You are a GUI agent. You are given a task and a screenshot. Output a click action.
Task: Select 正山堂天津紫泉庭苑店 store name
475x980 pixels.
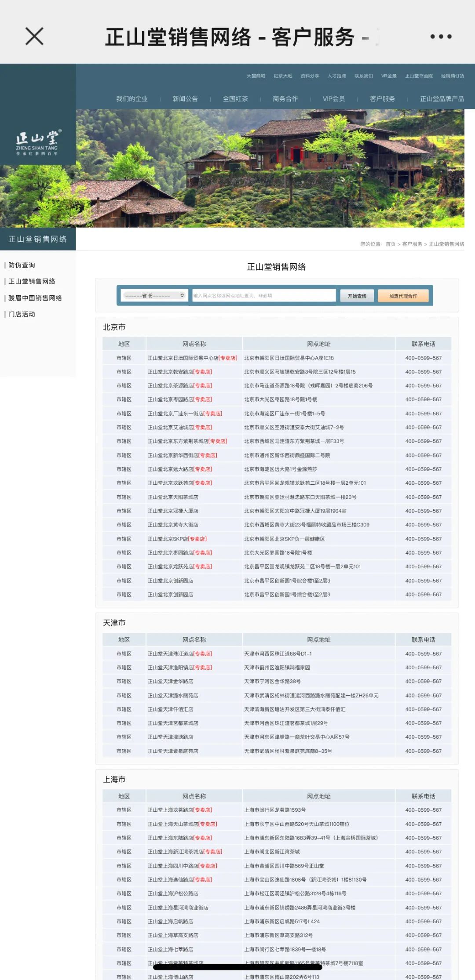point(173,751)
